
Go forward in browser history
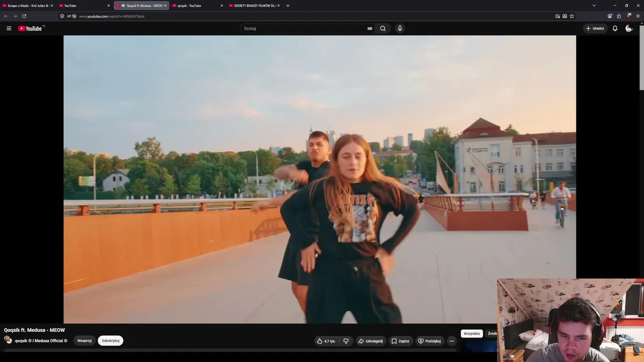[15, 16]
